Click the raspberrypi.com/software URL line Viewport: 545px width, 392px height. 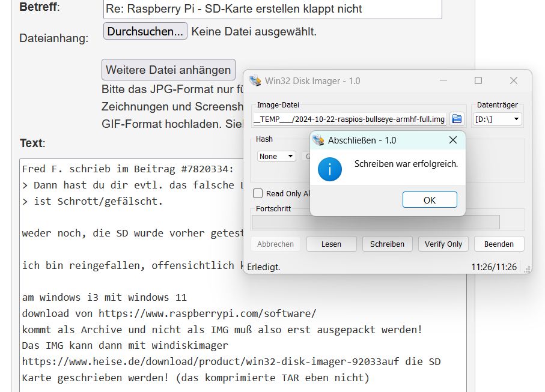tap(169, 313)
